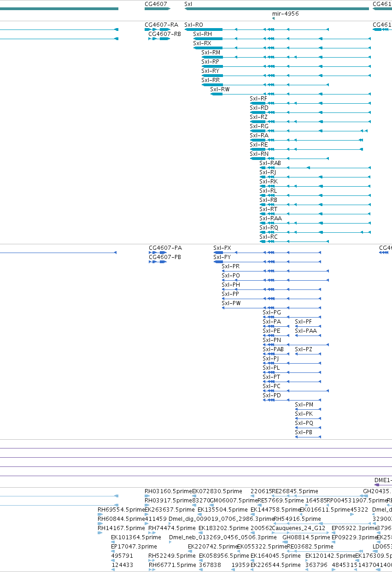392x572 pixels.
Task: Click the GH08814.5prime EST label
Action: point(306,537)
